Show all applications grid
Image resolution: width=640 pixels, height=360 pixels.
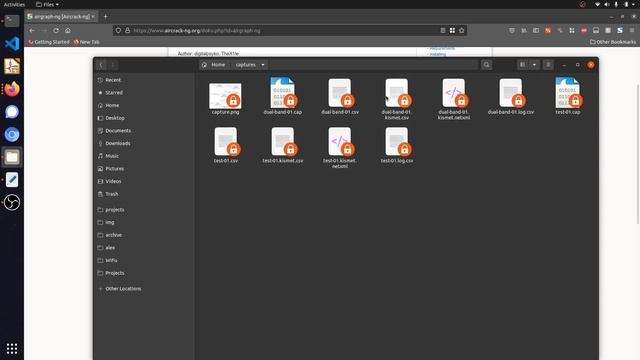pos(12,349)
